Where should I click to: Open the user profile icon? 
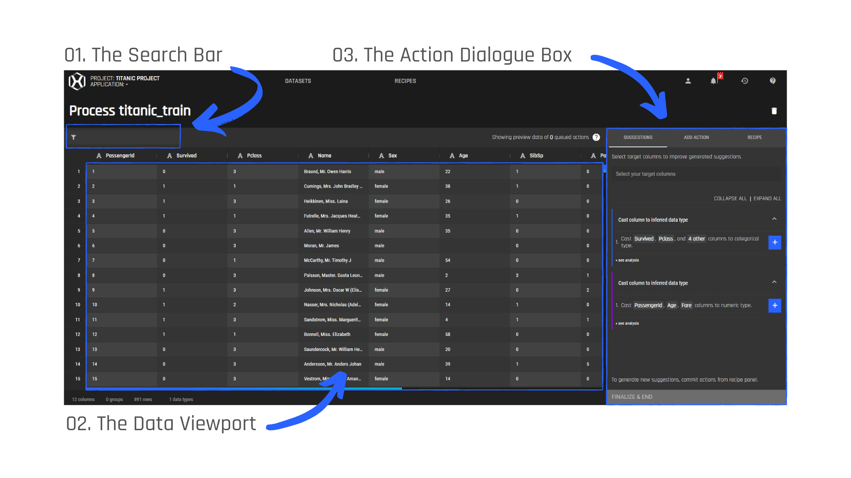[x=688, y=81]
